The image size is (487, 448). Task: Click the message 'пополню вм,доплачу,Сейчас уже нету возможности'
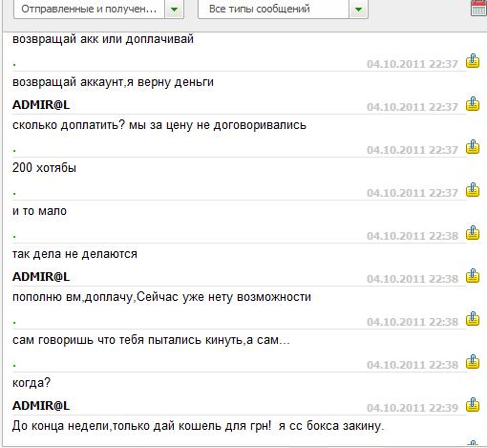[161, 297]
